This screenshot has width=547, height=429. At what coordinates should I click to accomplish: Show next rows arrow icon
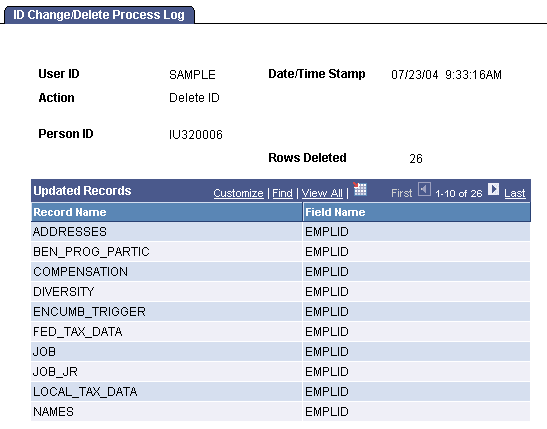[x=493, y=189]
